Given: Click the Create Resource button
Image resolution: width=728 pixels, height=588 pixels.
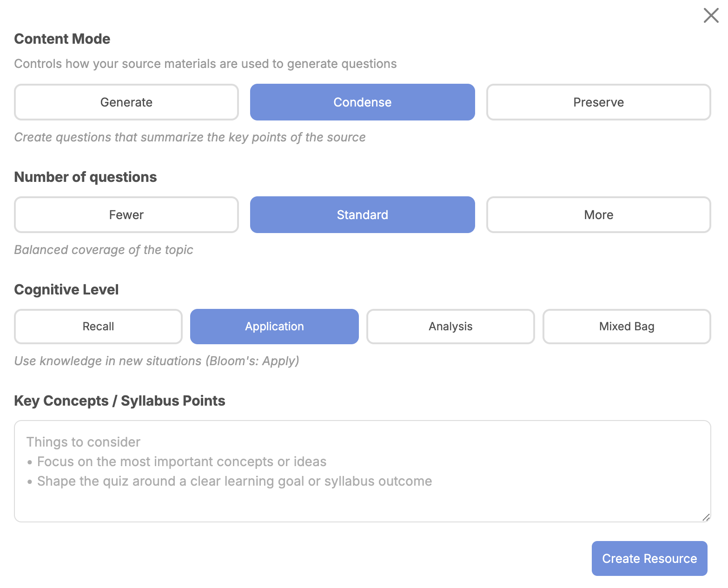Looking at the screenshot, I should click(649, 558).
